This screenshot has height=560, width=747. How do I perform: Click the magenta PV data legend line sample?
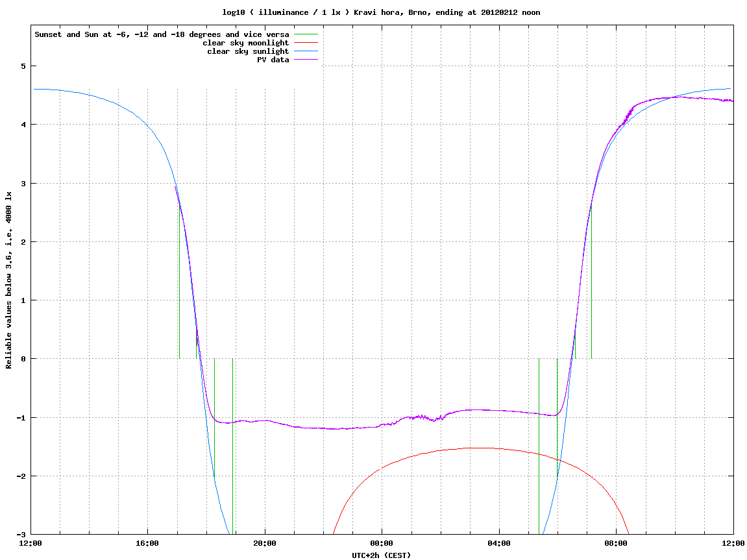pyautogui.click(x=306, y=60)
